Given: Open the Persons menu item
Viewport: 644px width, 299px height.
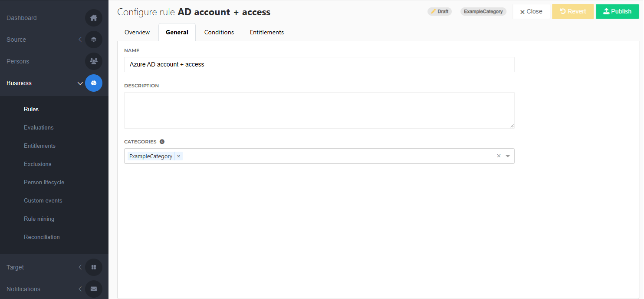Looking at the screenshot, I should (18, 61).
